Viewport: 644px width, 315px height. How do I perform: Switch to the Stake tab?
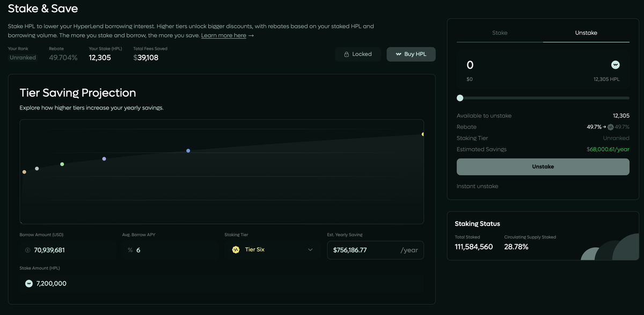tap(500, 33)
